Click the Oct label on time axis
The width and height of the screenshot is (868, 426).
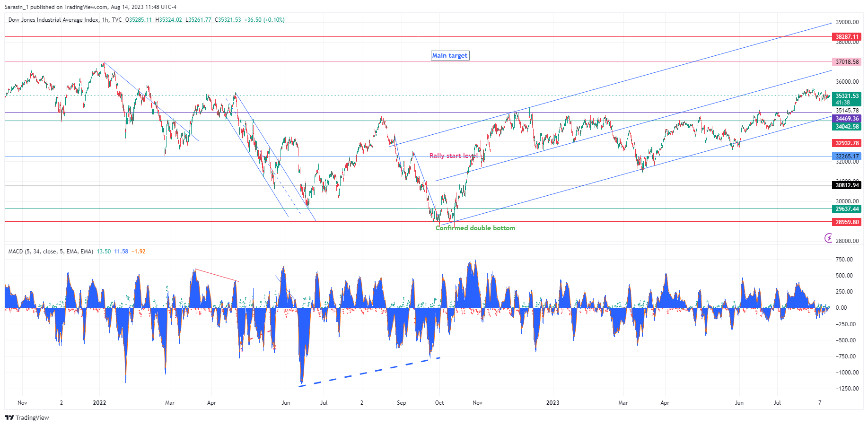coord(439,403)
